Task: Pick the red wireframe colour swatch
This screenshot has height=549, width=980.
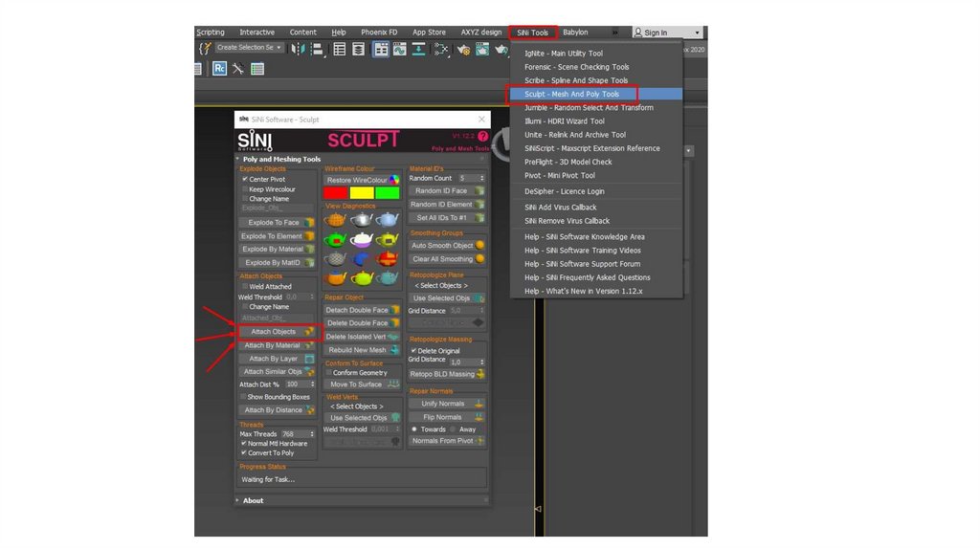Action: tap(335, 193)
